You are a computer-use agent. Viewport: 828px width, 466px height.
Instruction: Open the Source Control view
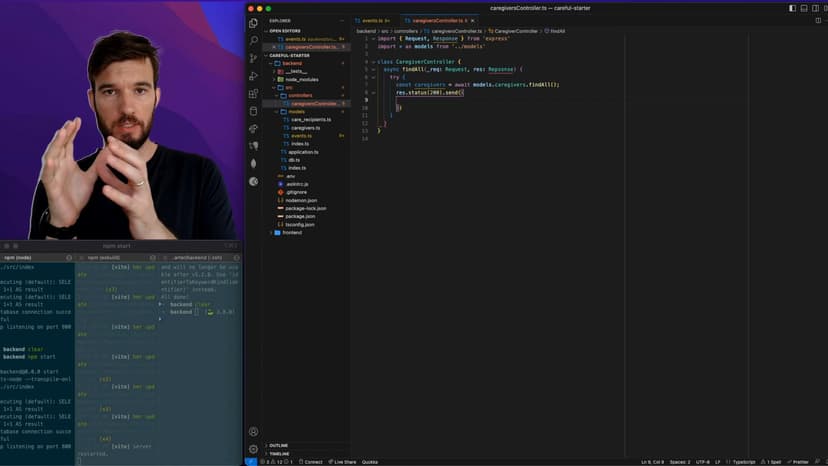253,59
